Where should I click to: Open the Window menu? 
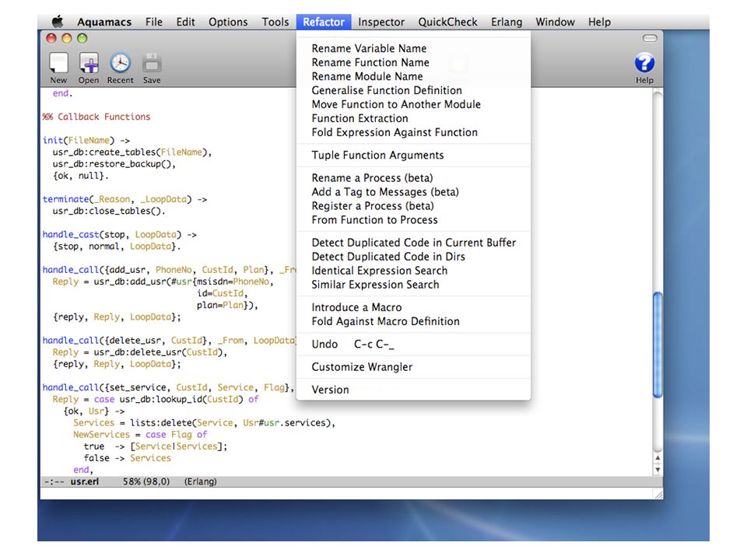click(x=555, y=22)
